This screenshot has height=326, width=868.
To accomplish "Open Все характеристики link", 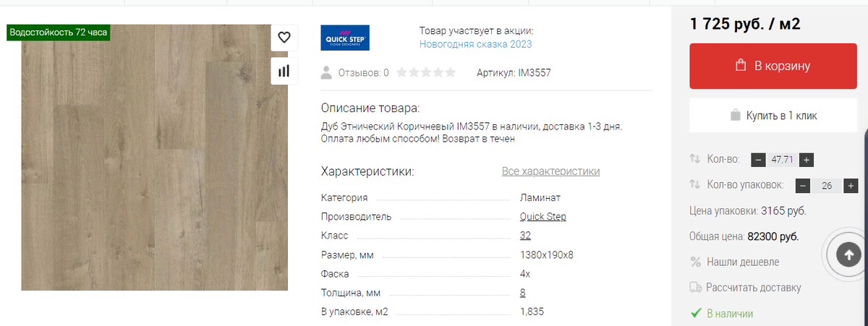I will 550,171.
